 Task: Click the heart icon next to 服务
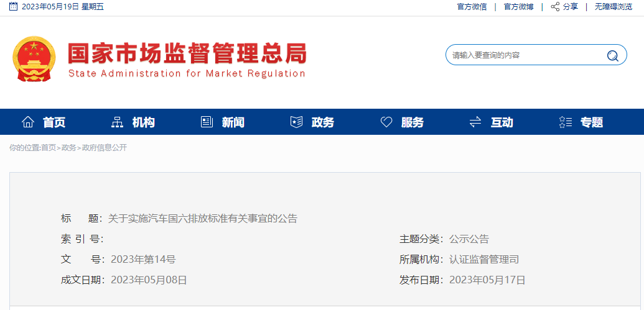coord(386,122)
